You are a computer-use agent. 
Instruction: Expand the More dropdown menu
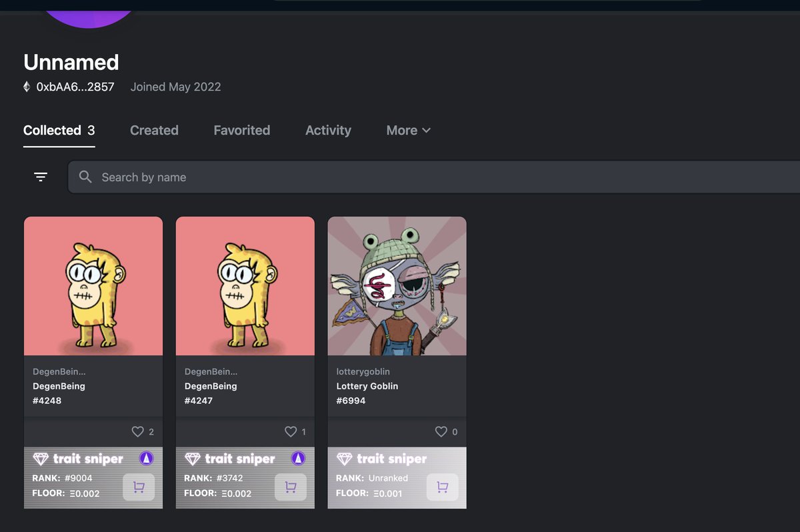point(409,131)
